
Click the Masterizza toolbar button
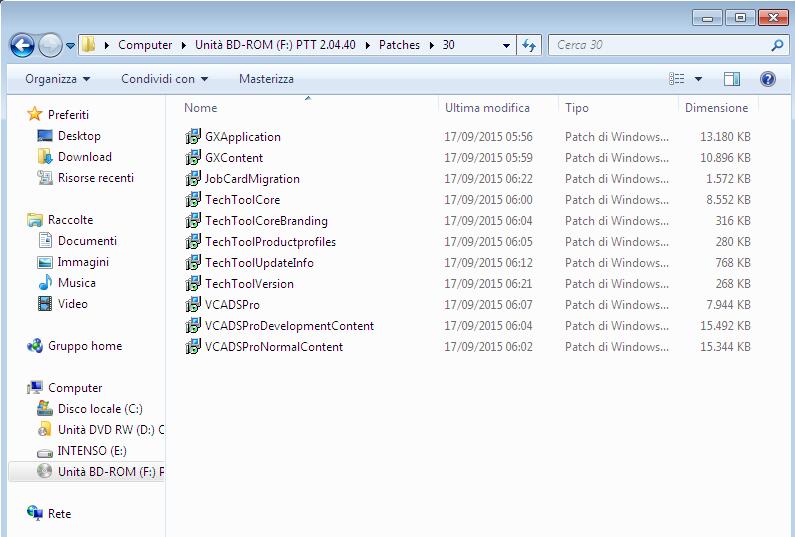pos(266,79)
